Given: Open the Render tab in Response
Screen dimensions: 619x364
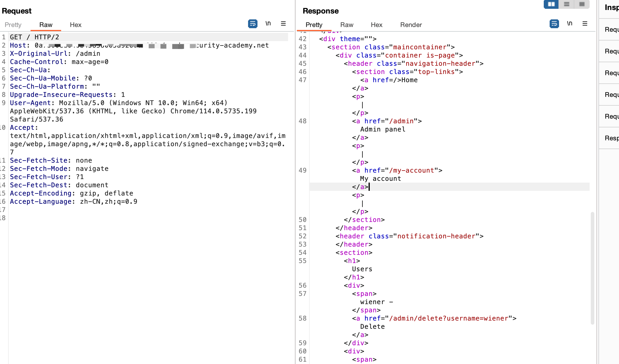Looking at the screenshot, I should 411,25.
